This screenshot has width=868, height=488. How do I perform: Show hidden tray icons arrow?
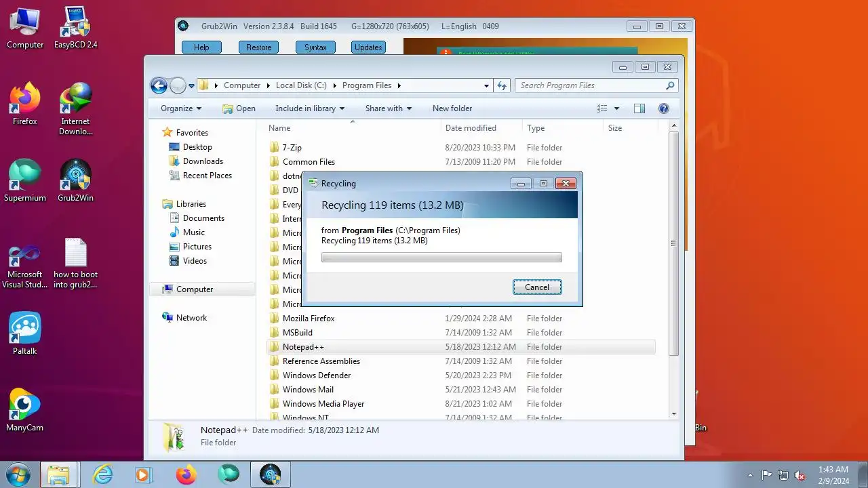click(x=750, y=475)
